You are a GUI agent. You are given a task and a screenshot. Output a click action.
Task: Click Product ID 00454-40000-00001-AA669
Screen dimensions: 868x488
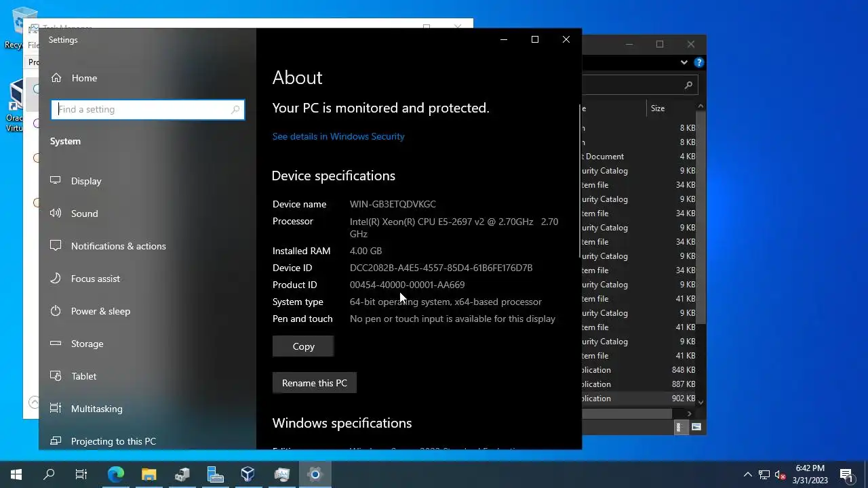[407, 285]
